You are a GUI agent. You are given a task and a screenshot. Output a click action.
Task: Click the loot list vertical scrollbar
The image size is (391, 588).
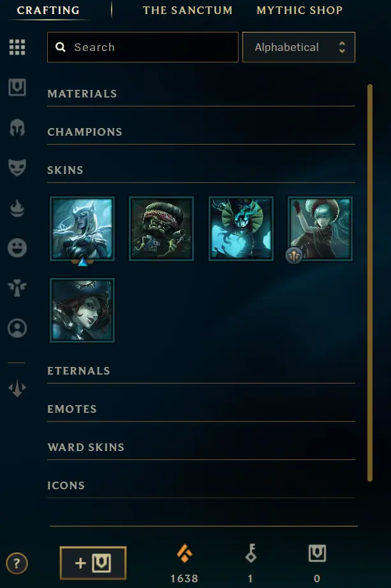coord(370,283)
